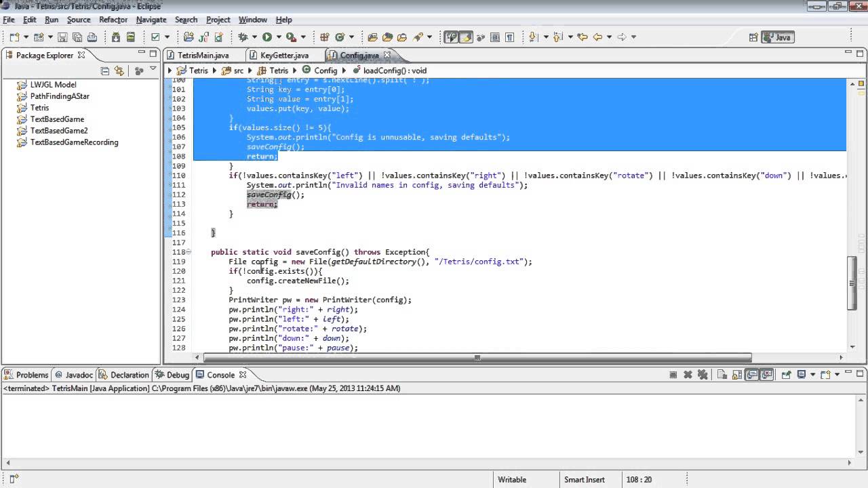This screenshot has height=488, width=868.
Task: Close the Config.java editor tab
Action: pyautogui.click(x=387, y=56)
